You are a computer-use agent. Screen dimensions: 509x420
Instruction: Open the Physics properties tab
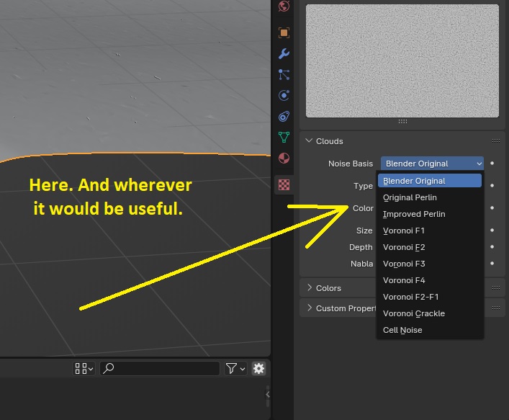pyautogui.click(x=284, y=96)
